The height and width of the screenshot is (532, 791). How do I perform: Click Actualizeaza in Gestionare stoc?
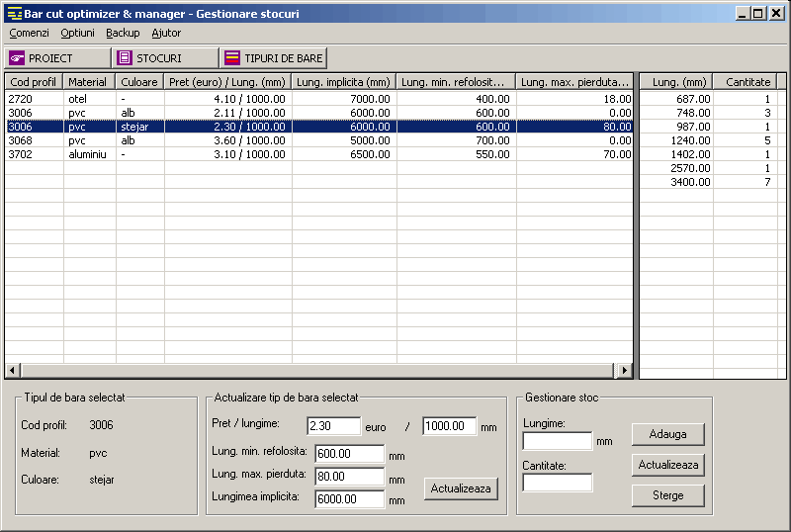pos(668,465)
